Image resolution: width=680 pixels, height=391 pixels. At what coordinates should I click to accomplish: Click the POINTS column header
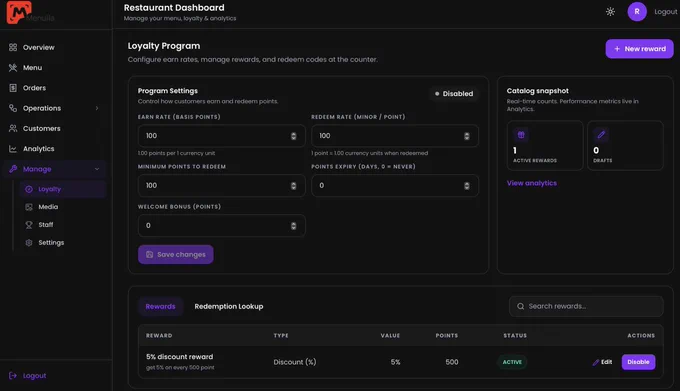447,336
